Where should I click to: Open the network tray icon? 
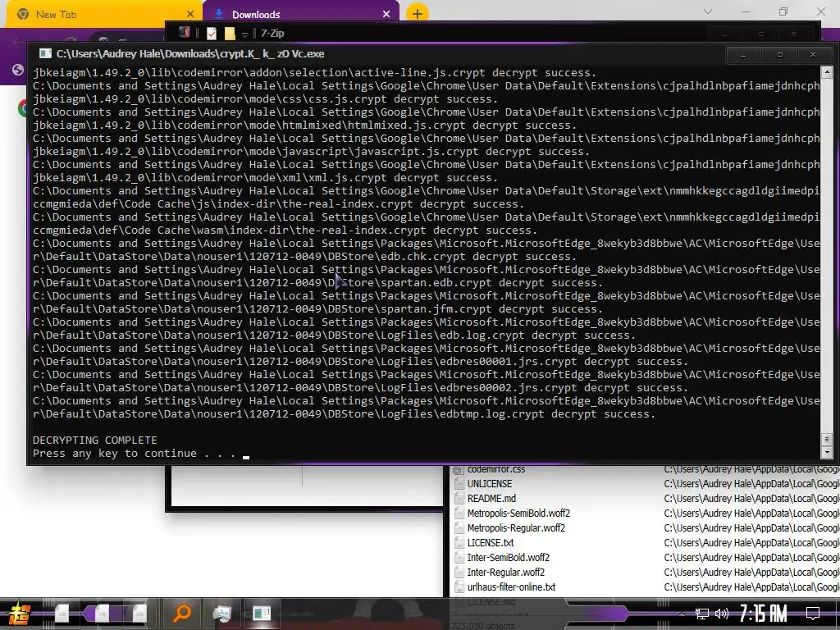coord(702,614)
